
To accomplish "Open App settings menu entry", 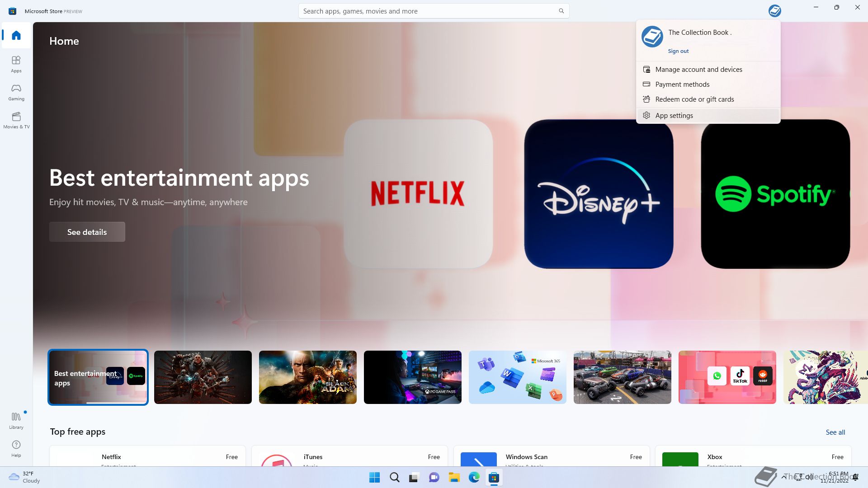I will pyautogui.click(x=708, y=116).
